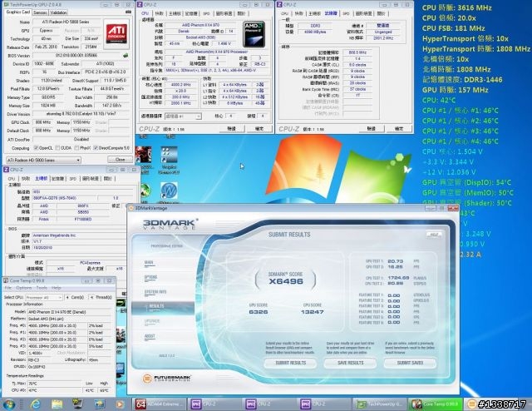Click the BIOS save chip icon in GPU-Z

(x=126, y=56)
